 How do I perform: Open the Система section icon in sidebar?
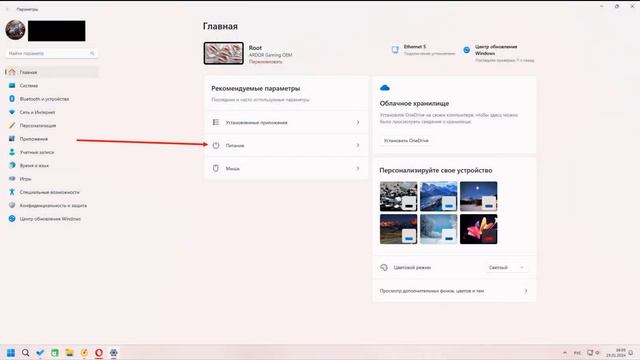(x=12, y=86)
